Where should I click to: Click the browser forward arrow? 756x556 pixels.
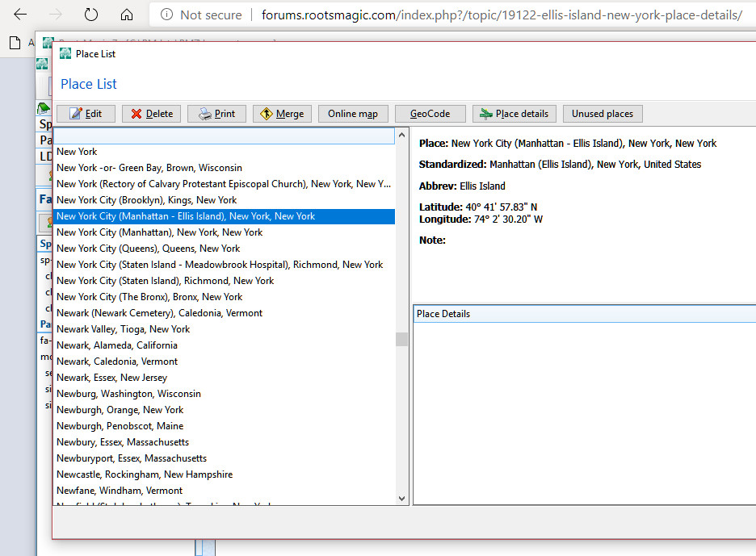point(56,15)
